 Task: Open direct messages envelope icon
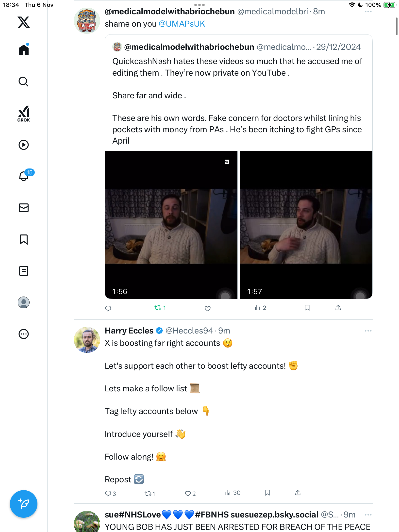coord(24,208)
